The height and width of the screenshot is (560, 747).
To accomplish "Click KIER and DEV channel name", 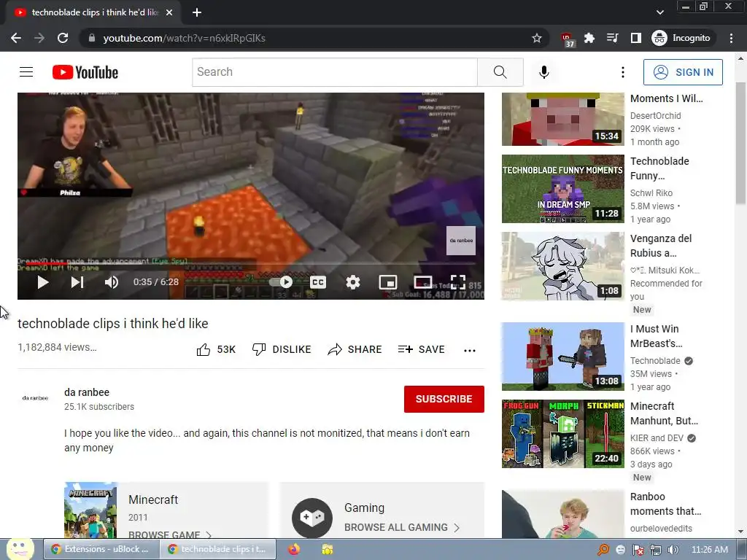I will coord(657,438).
